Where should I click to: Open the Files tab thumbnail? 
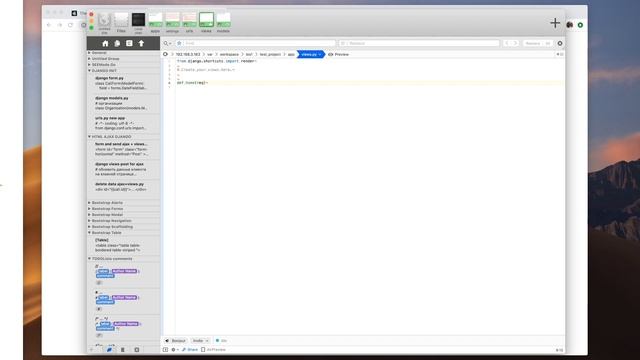pyautogui.click(x=121, y=22)
